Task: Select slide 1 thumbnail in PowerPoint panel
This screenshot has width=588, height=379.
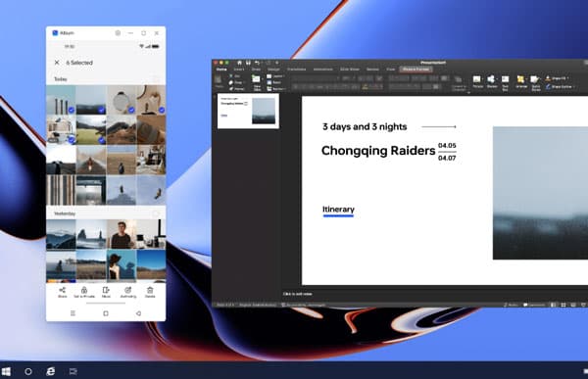Action: coord(248,111)
